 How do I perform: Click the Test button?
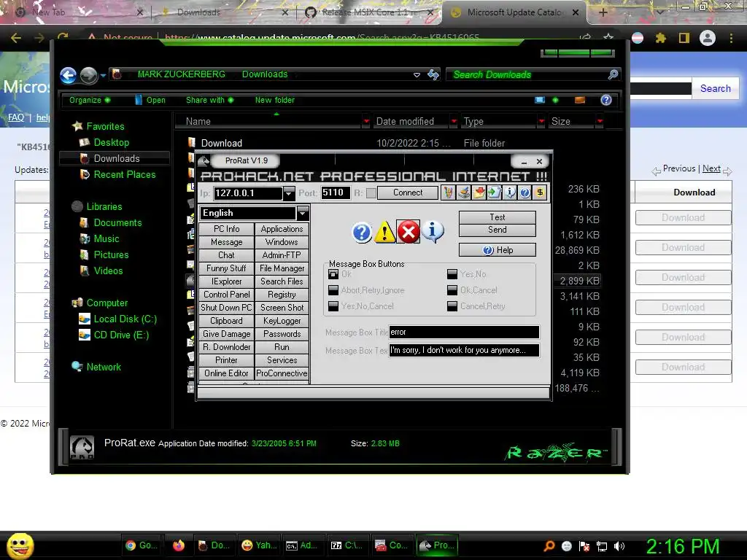tap(497, 217)
